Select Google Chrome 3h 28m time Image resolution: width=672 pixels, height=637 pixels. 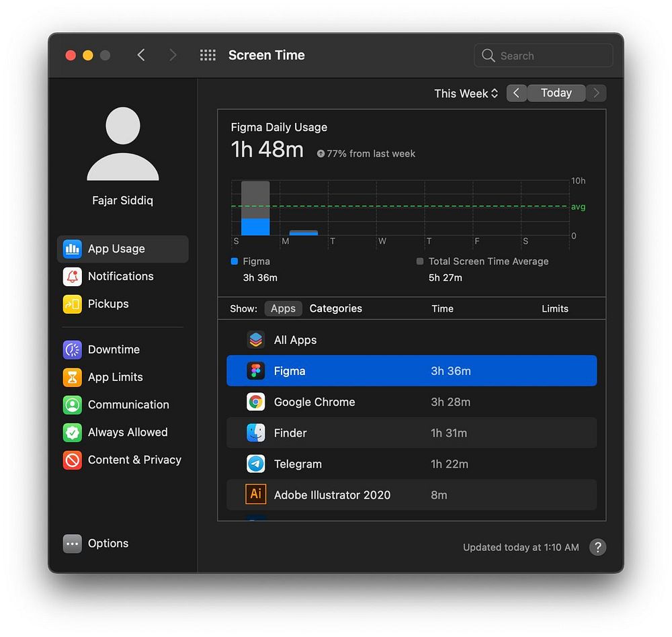[450, 402]
